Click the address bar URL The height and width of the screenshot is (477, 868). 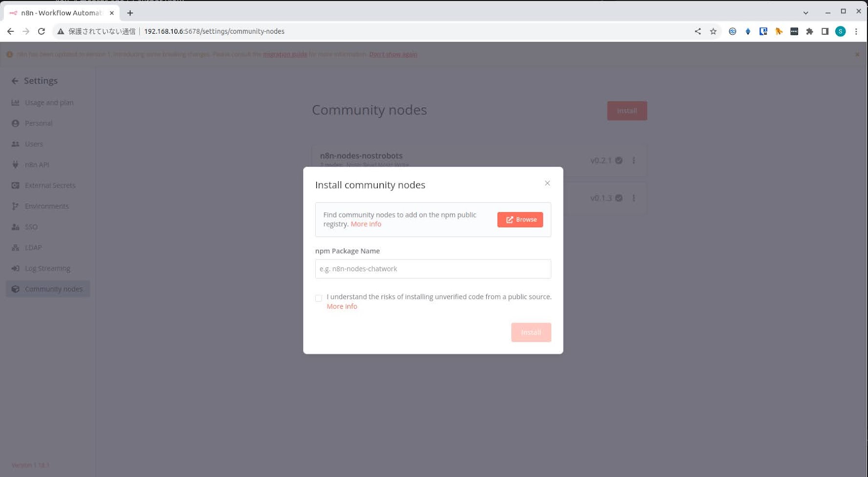pos(214,31)
